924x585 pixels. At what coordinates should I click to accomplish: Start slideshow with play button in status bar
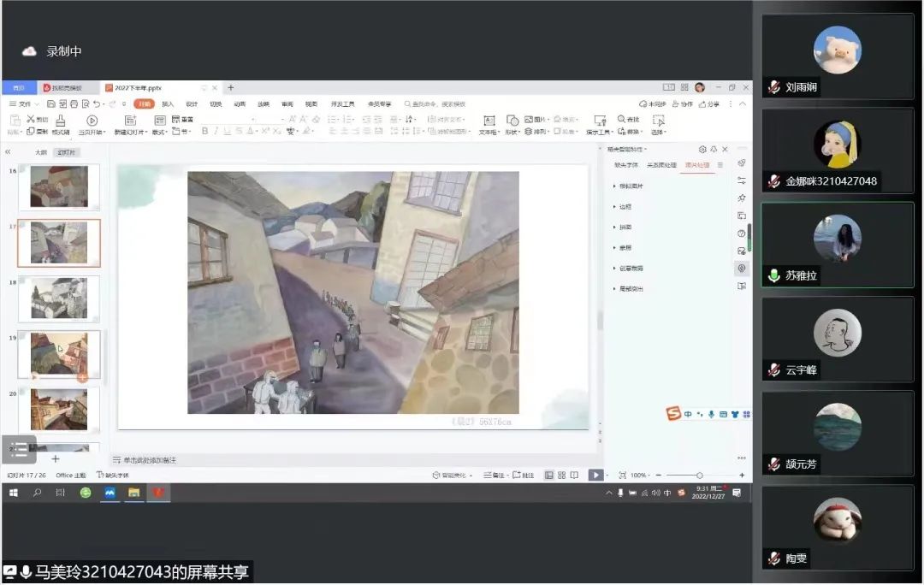595,475
